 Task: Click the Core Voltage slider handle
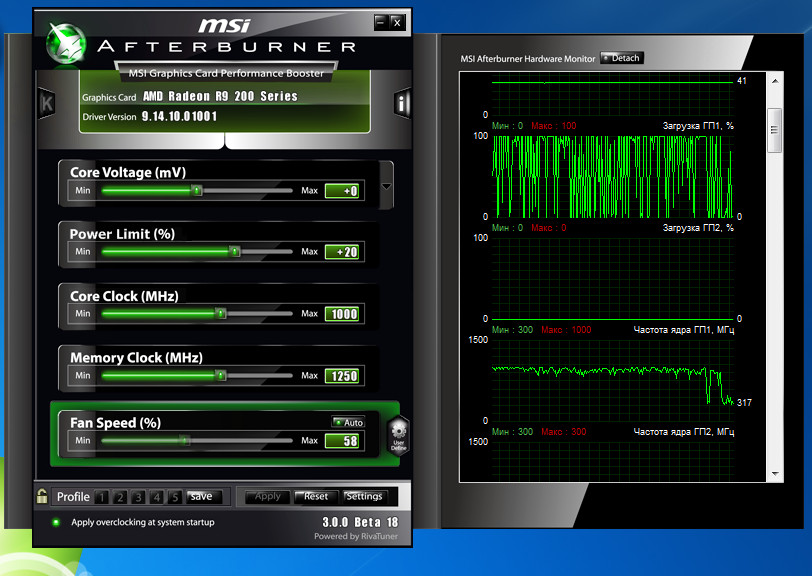pos(197,191)
